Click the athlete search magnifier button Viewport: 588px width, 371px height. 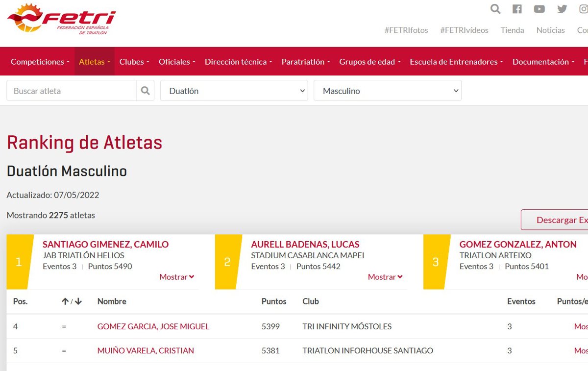(x=145, y=91)
